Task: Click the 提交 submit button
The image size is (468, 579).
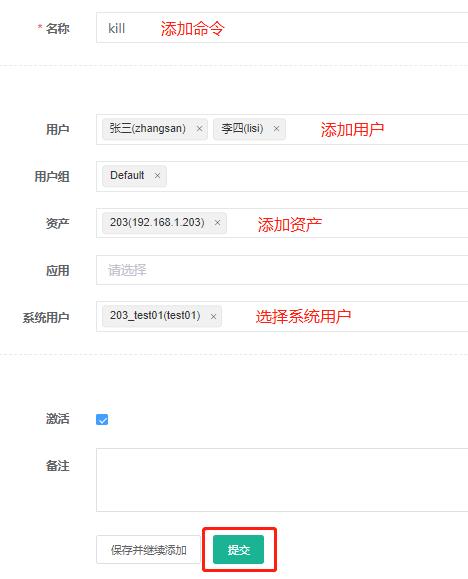Action: (239, 549)
